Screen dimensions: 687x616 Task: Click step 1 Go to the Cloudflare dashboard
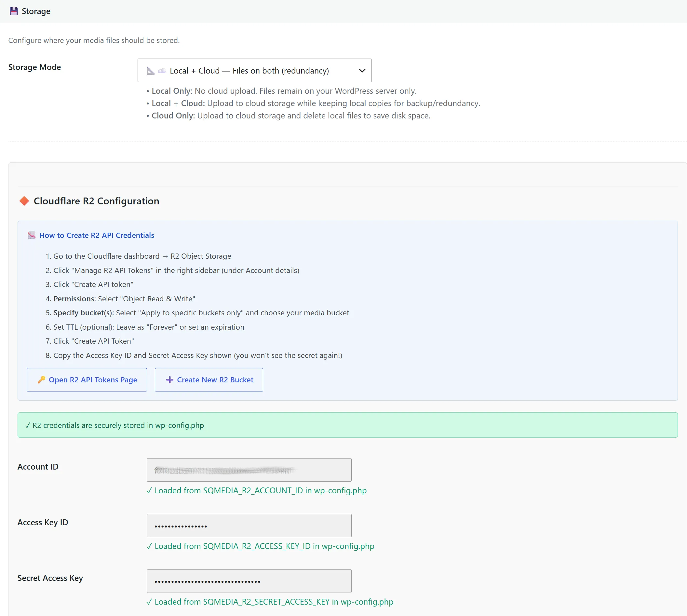(138, 256)
